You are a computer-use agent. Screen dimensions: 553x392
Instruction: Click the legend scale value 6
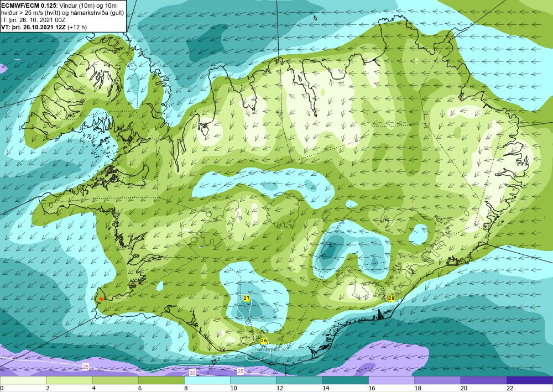[x=140, y=389]
